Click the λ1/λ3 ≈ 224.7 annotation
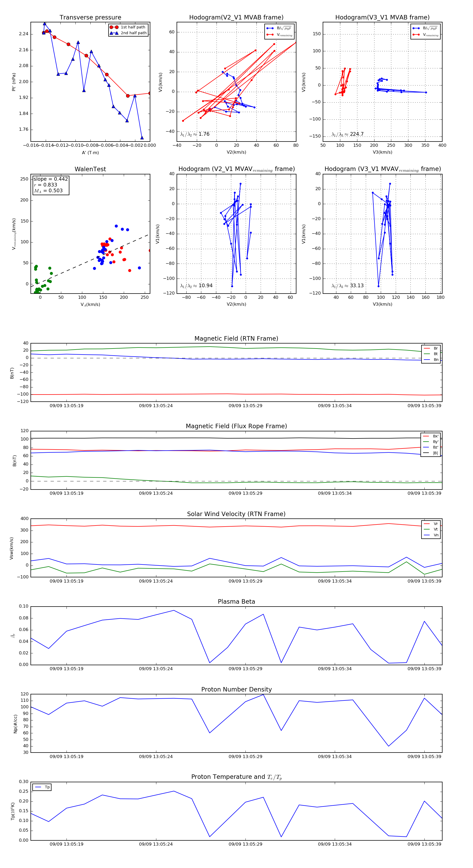Screen dimensions: 473x868 pos(347,134)
